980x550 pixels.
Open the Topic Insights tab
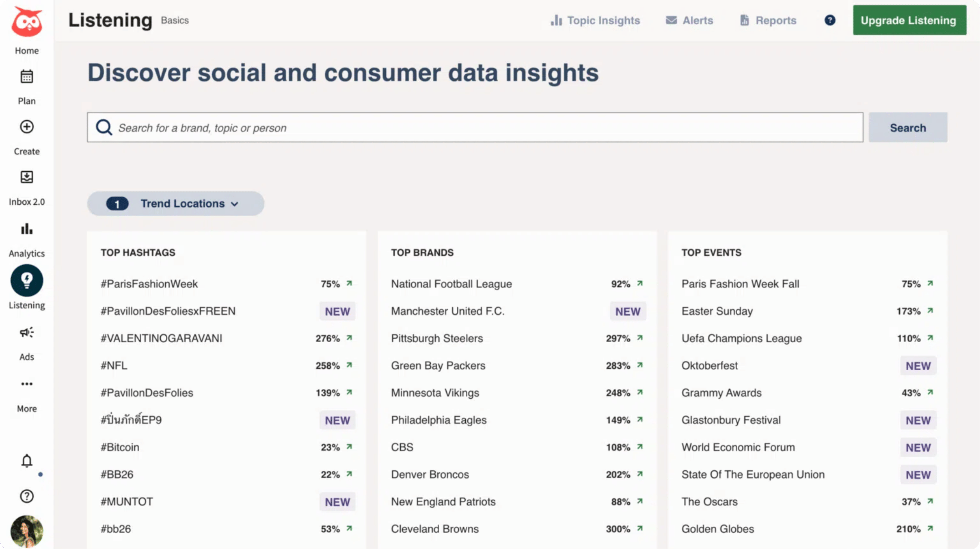[595, 20]
